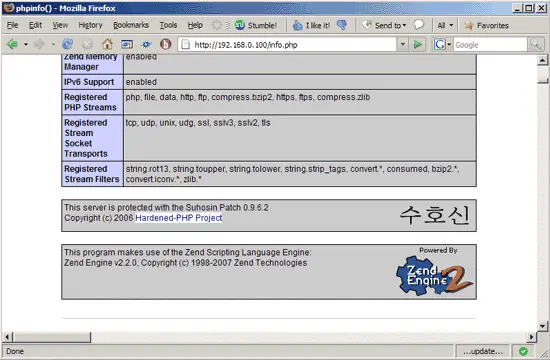The width and height of the screenshot is (550, 360).
Task: Open StumbleUpon Favorites
Action: tap(487, 25)
